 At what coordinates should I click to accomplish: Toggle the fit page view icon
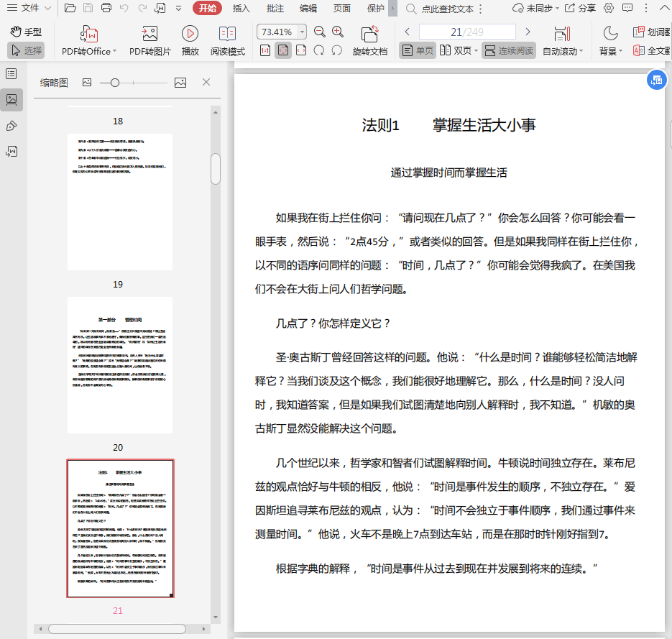283,50
